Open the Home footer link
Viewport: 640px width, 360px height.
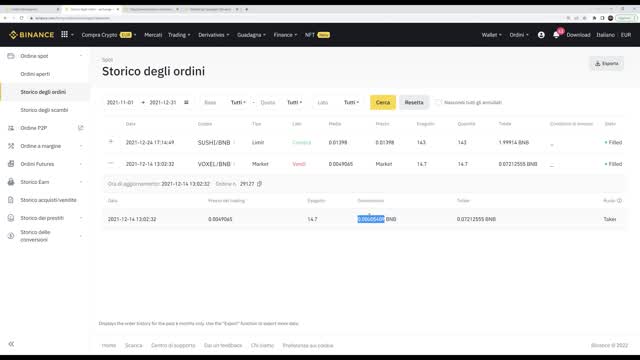point(109,345)
